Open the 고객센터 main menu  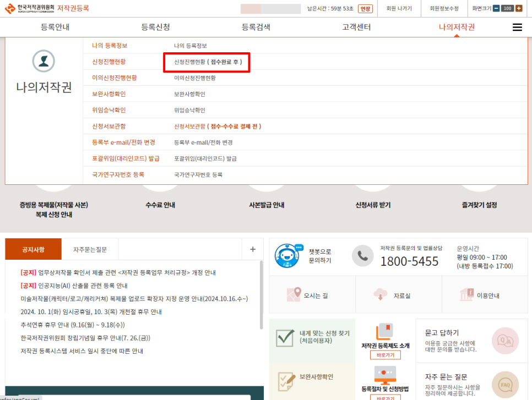click(x=356, y=27)
